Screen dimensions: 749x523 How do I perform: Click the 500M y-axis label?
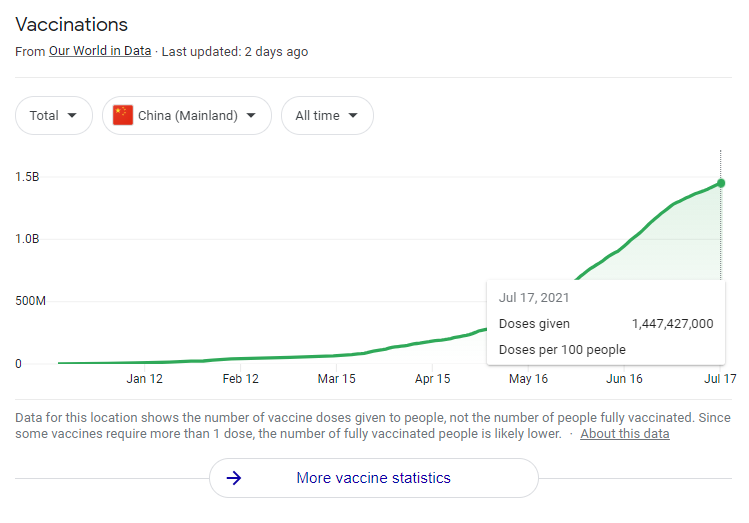click(x=30, y=301)
